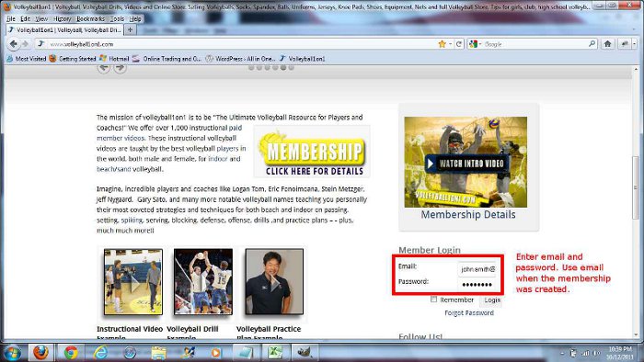Screen dimensions: 644x362
Task: Click the URL address bar
Action: pyautogui.click(x=242, y=44)
